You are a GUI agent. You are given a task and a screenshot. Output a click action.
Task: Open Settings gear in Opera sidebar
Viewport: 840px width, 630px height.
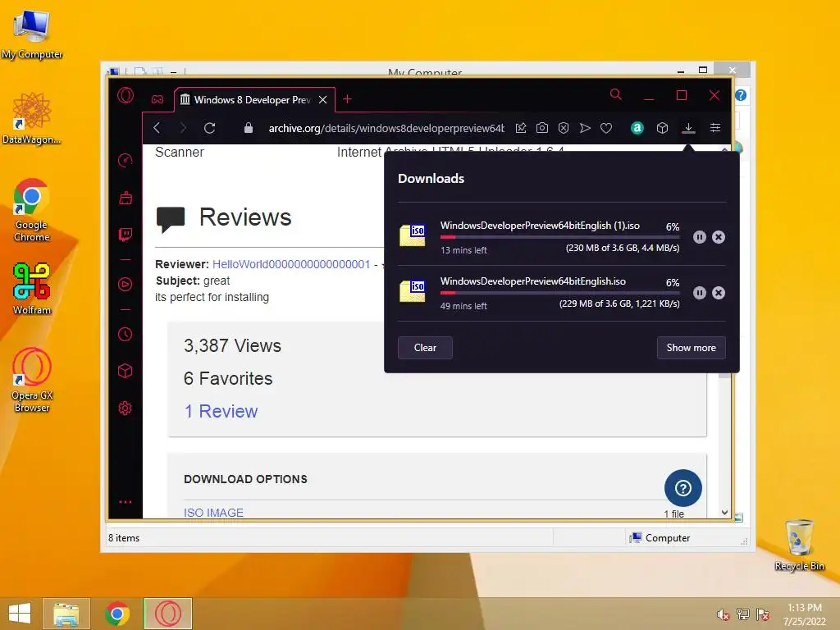click(x=126, y=409)
